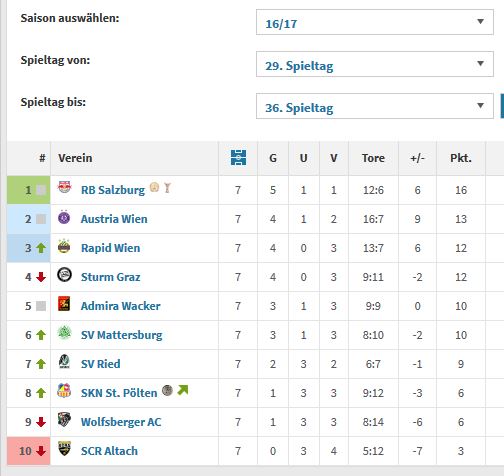Click the Wolfsberger AC club crest

tap(64, 420)
